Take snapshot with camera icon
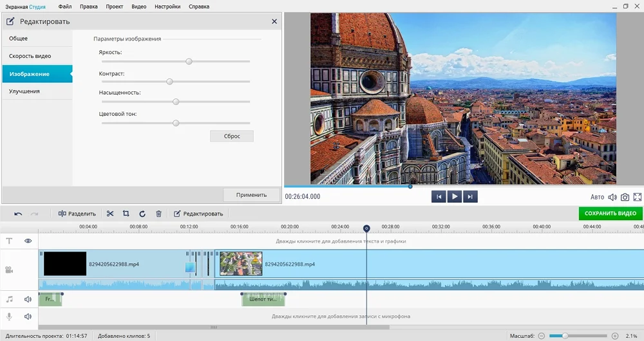This screenshot has height=341, width=644. coord(625,197)
